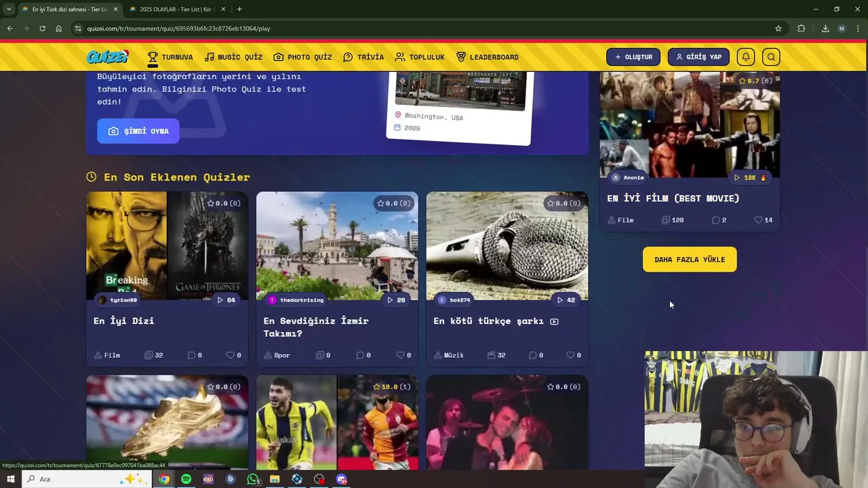This screenshot has width=868, height=488.
Task: Click the Giriş Yap login button
Action: tap(698, 57)
